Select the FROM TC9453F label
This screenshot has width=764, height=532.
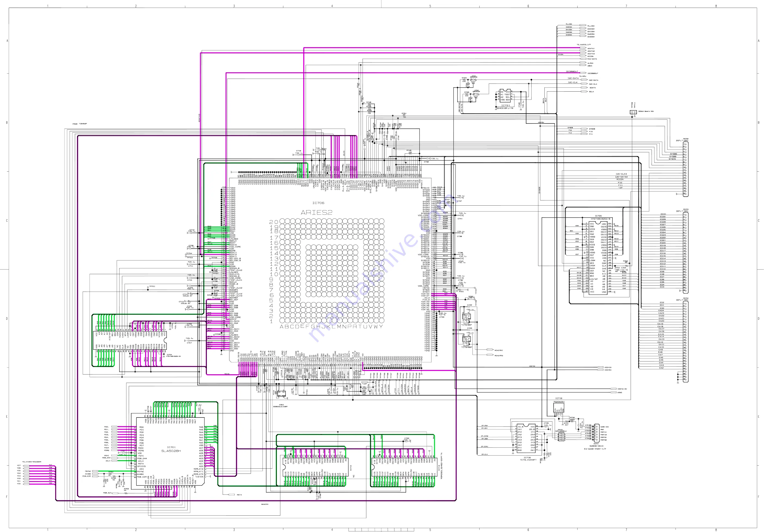pos(79,124)
